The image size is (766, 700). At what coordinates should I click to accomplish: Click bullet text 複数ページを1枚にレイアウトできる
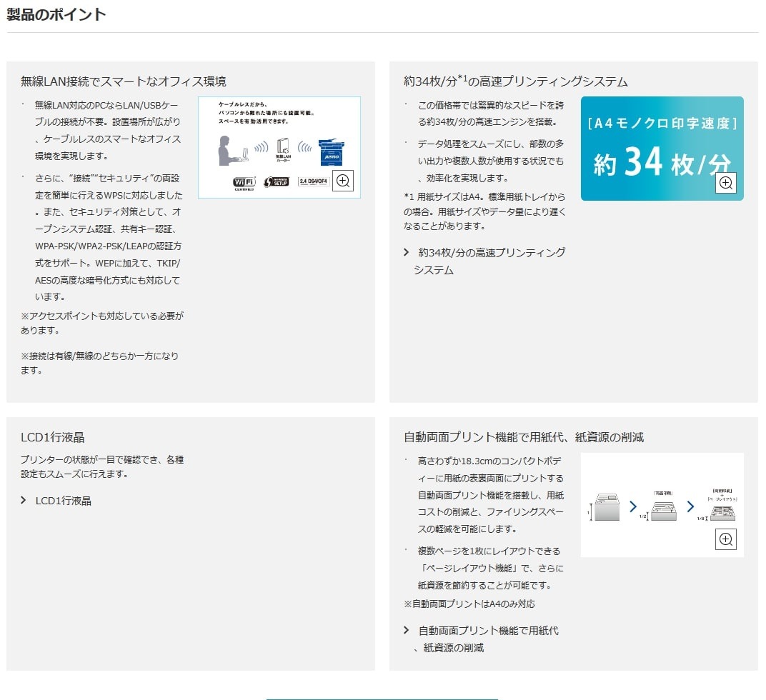[490, 568]
